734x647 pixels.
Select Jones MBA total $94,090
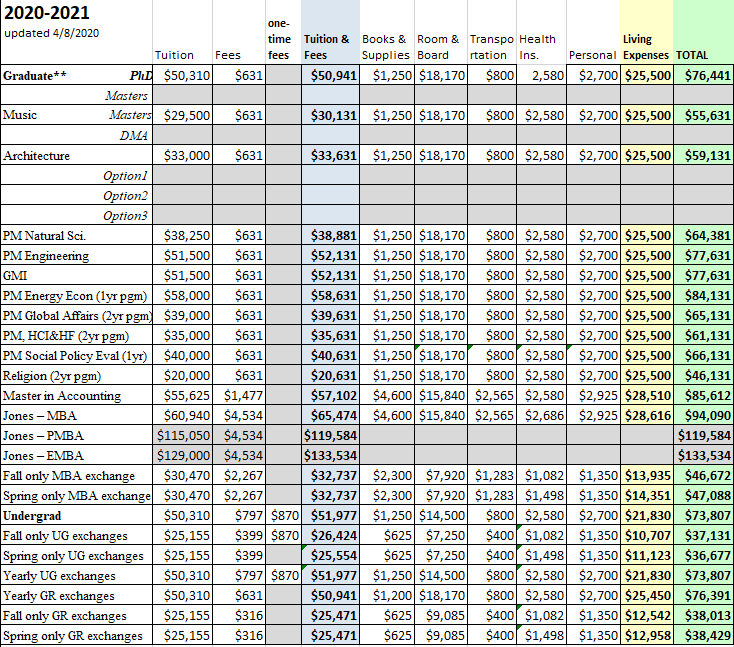click(x=707, y=416)
